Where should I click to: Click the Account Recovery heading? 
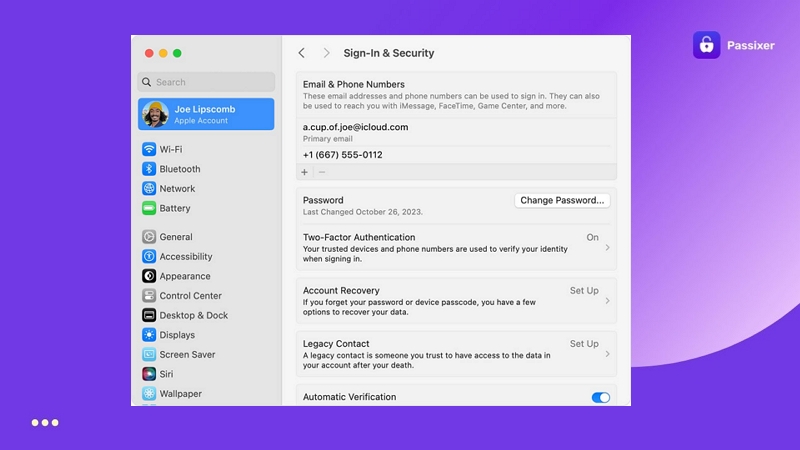coord(341,290)
